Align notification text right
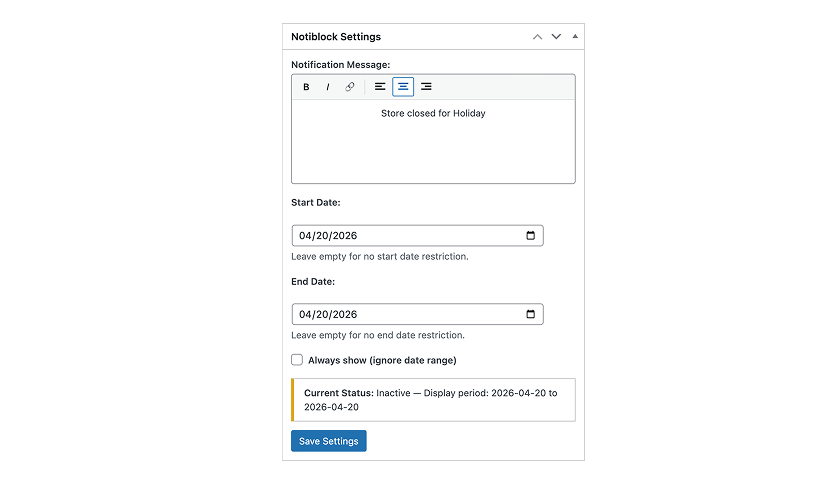The image size is (834, 484). (x=426, y=87)
